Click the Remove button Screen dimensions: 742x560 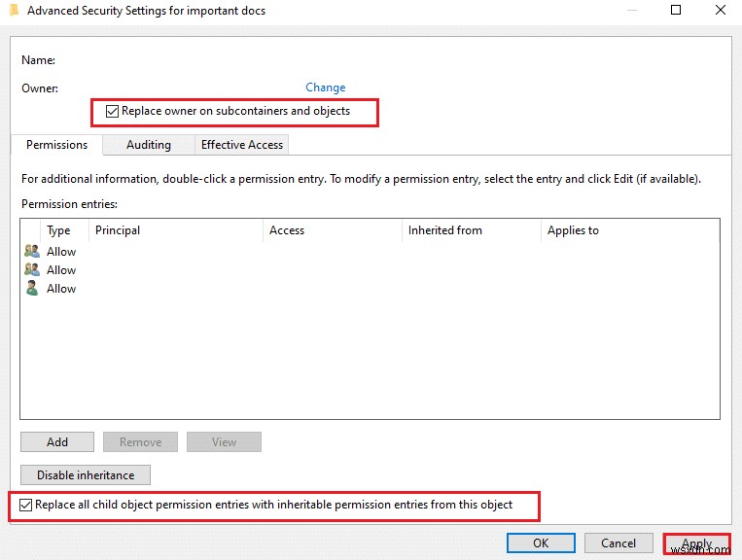141,441
